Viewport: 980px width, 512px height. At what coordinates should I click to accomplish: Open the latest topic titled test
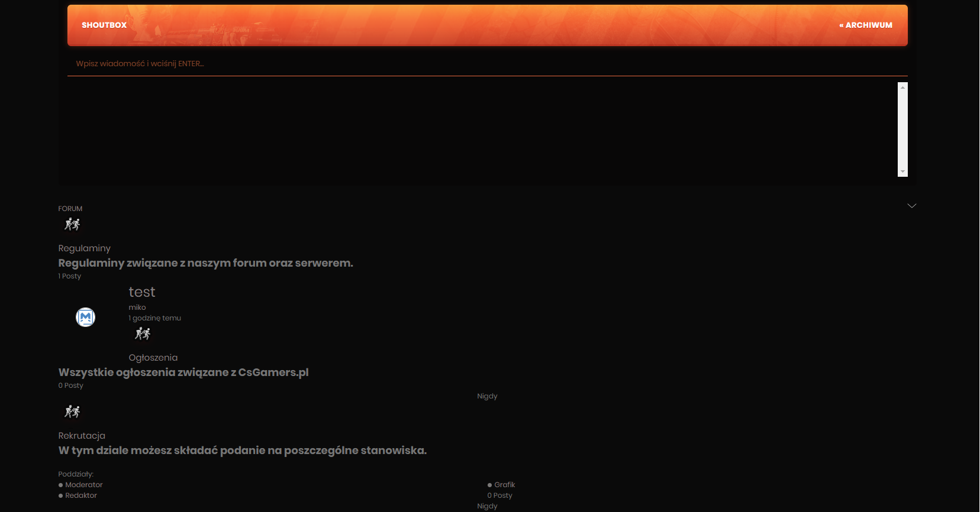tap(142, 292)
